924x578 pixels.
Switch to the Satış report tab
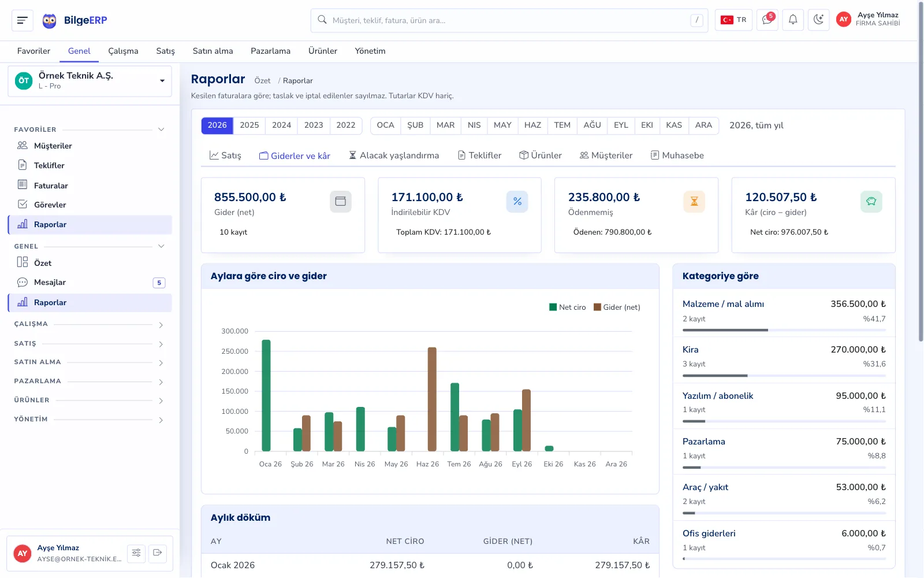tap(225, 155)
